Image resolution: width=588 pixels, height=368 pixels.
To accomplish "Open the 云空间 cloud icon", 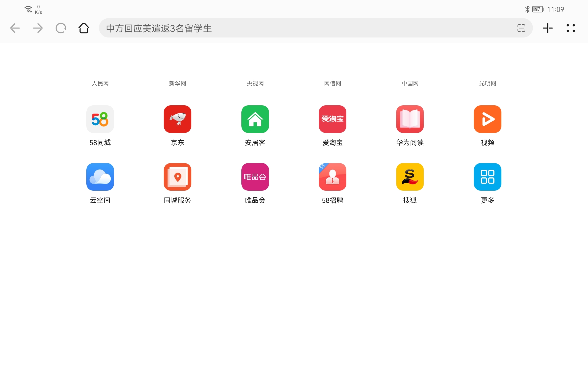I will click(100, 177).
